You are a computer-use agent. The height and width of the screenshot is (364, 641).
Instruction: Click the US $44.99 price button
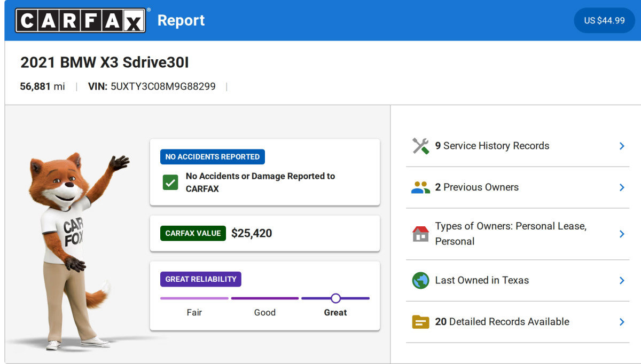[604, 20]
